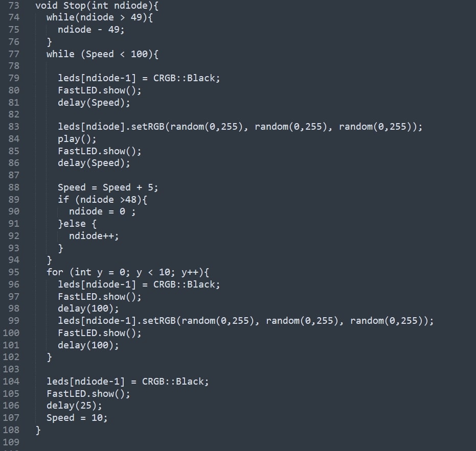
Task: Click 'CRGB::Black' on line 79
Action: click(185, 78)
